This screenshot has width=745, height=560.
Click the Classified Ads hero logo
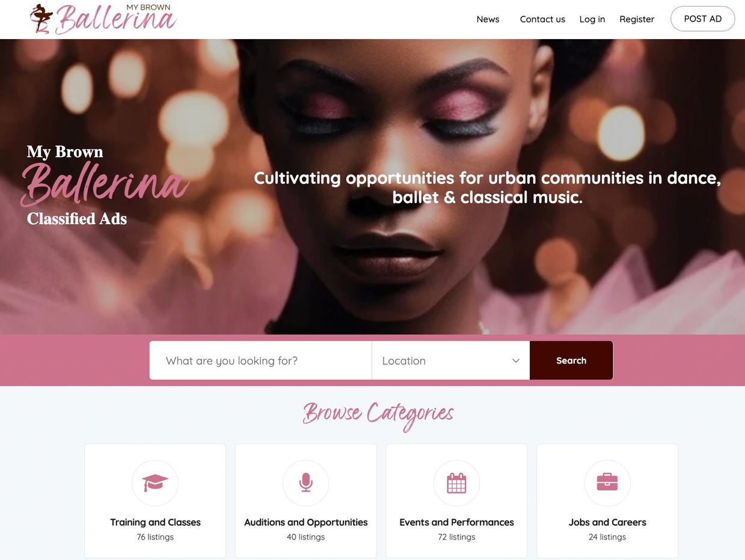click(x=105, y=185)
